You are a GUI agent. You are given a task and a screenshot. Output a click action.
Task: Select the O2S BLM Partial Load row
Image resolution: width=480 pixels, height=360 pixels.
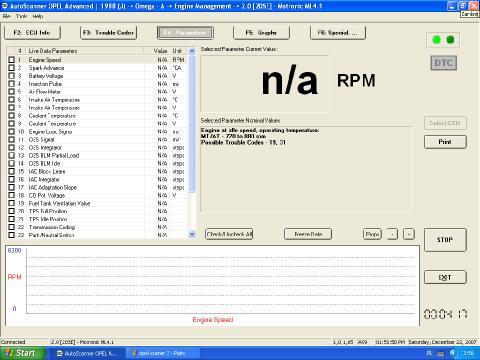pyautogui.click(x=97, y=155)
